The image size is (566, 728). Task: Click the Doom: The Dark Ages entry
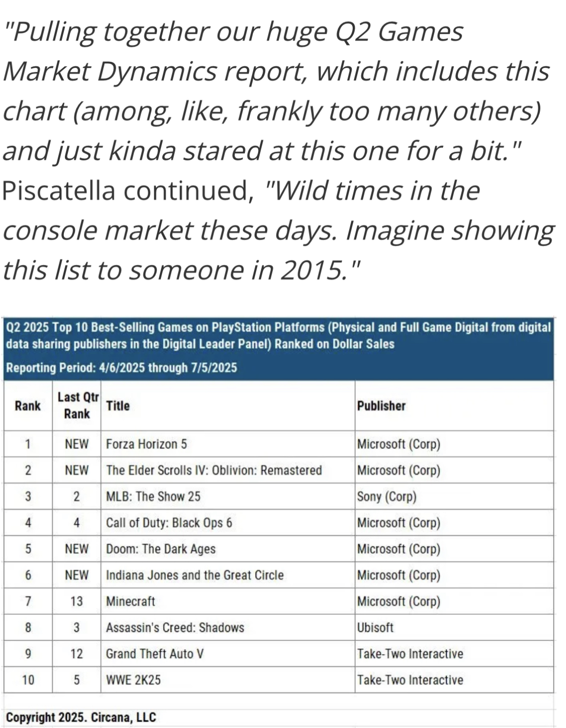point(160,549)
